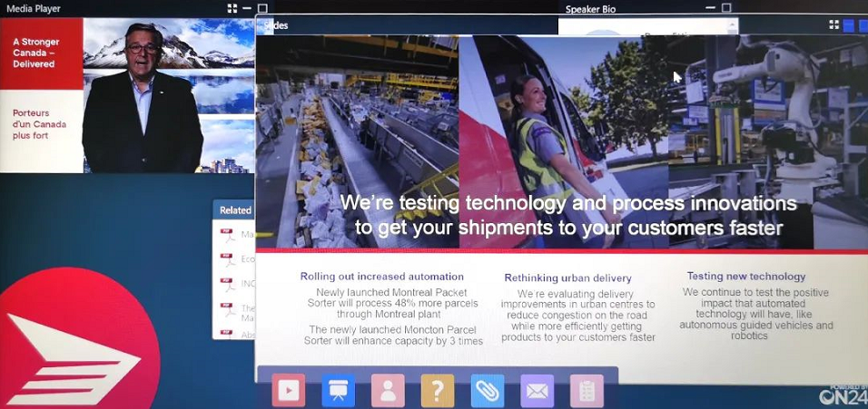The image size is (868, 409).
Task: Click 'Rethinking urban delivery' heading
Action: coord(568,278)
